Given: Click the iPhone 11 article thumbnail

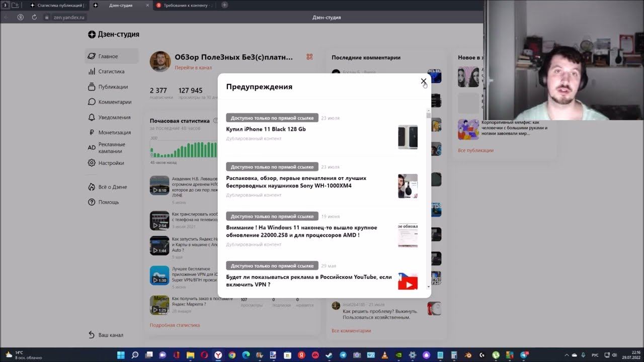Looking at the screenshot, I should pyautogui.click(x=408, y=137).
